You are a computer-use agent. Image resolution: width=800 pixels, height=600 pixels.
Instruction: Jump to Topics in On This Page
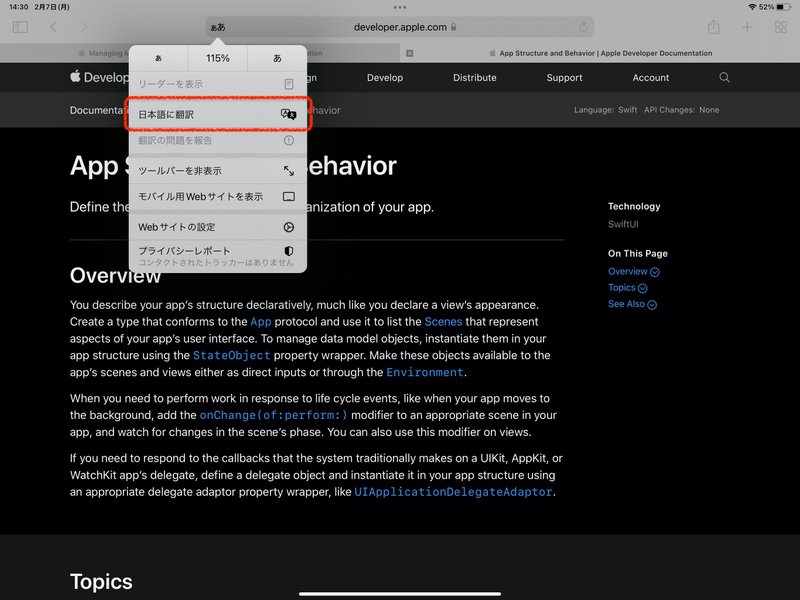[627, 288]
